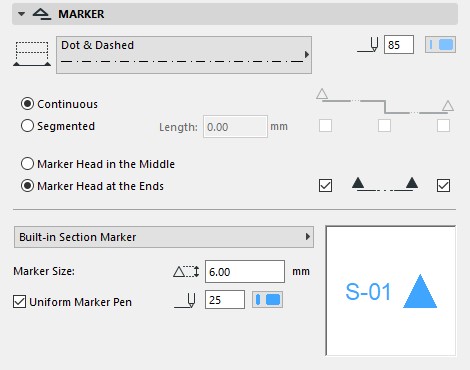This screenshot has height=370, width=470.
Task: Click the staggered section line diagram
Action: tap(385, 101)
